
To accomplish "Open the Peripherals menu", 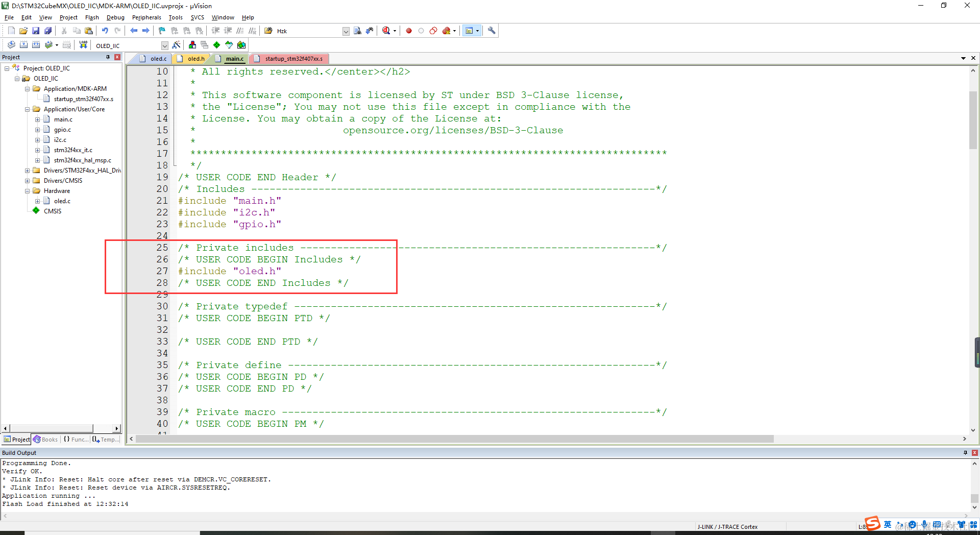I will coord(146,17).
